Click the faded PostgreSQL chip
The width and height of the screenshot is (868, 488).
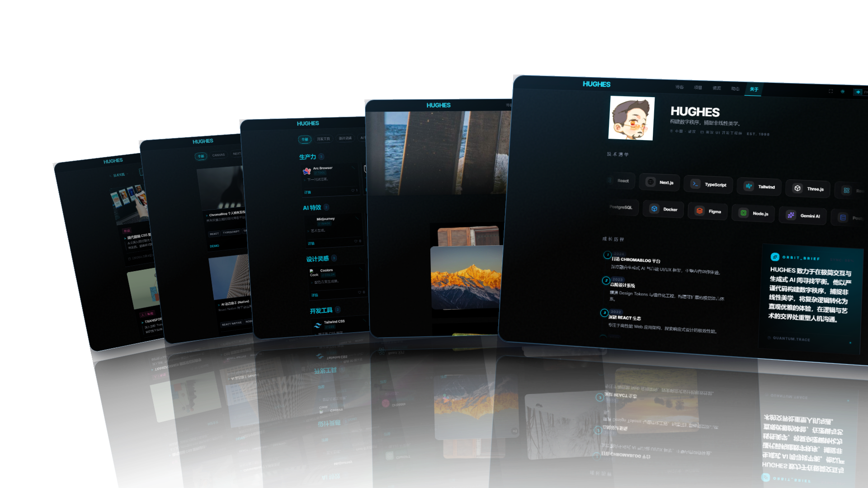click(623, 207)
